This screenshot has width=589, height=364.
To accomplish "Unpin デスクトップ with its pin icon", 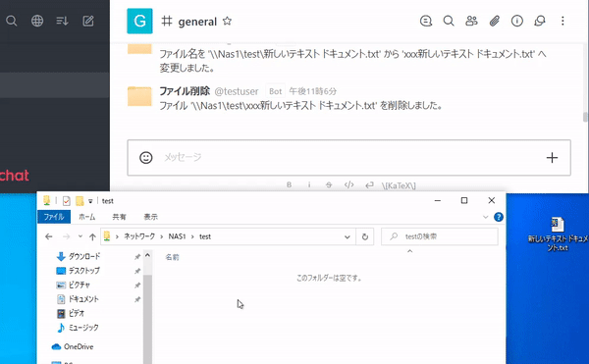I will [137, 271].
